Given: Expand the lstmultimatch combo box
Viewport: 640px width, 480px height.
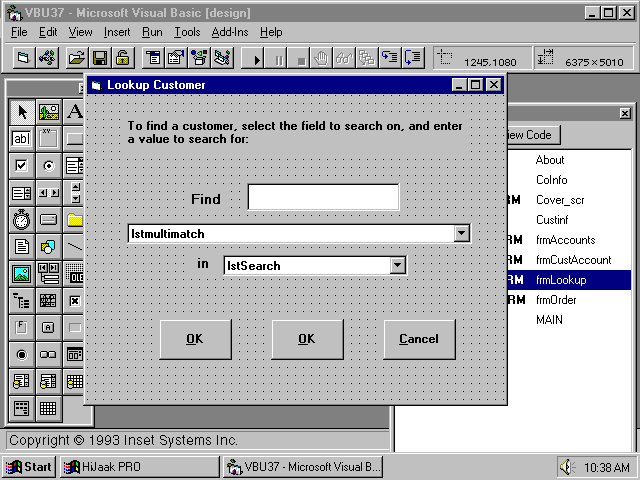Looking at the screenshot, I should click(x=461, y=234).
